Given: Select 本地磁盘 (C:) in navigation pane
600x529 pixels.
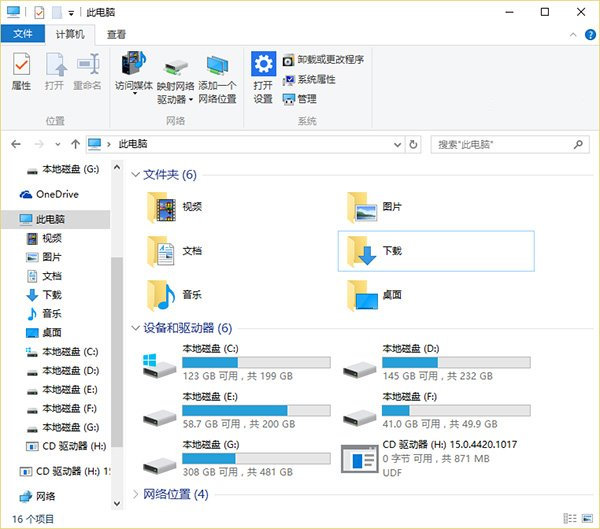Looking at the screenshot, I should [x=63, y=351].
